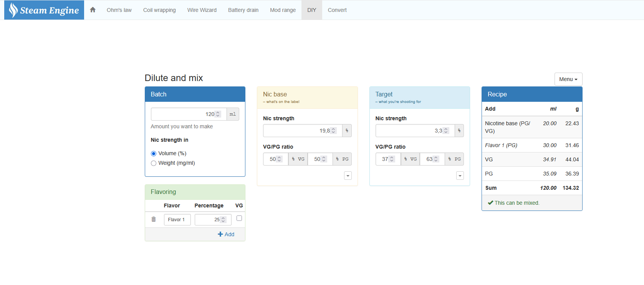Open the Coil wrapping tab

coord(159,10)
